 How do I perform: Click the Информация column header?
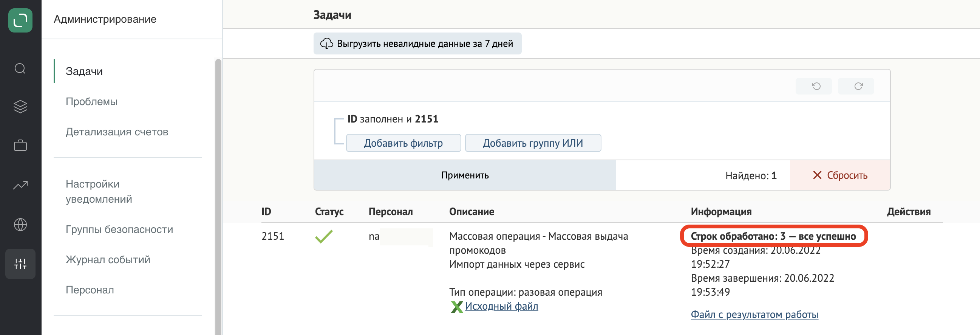[x=721, y=212]
